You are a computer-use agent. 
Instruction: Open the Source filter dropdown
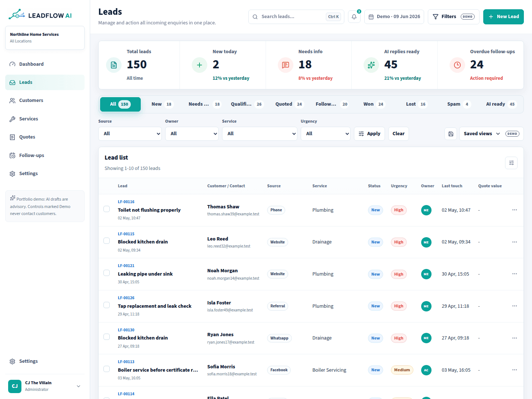130,134
